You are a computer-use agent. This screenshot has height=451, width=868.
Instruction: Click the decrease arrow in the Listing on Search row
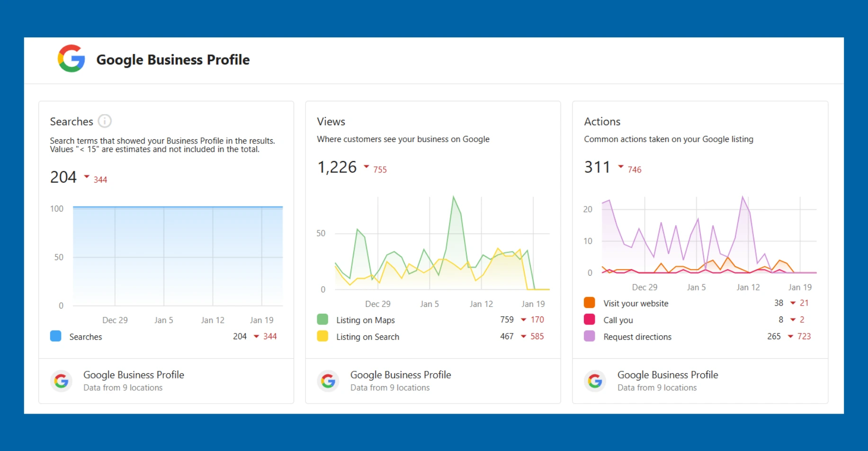click(x=524, y=336)
